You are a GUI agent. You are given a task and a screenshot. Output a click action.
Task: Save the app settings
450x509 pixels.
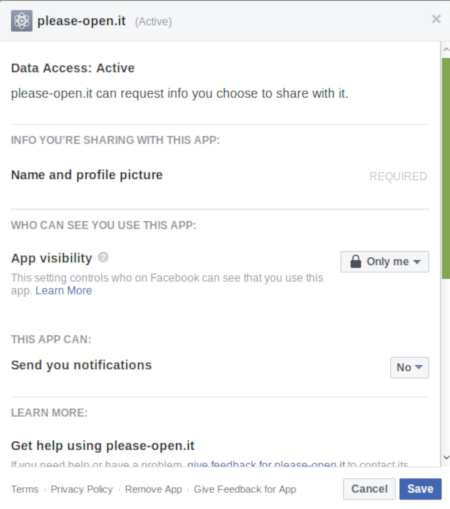coord(421,489)
